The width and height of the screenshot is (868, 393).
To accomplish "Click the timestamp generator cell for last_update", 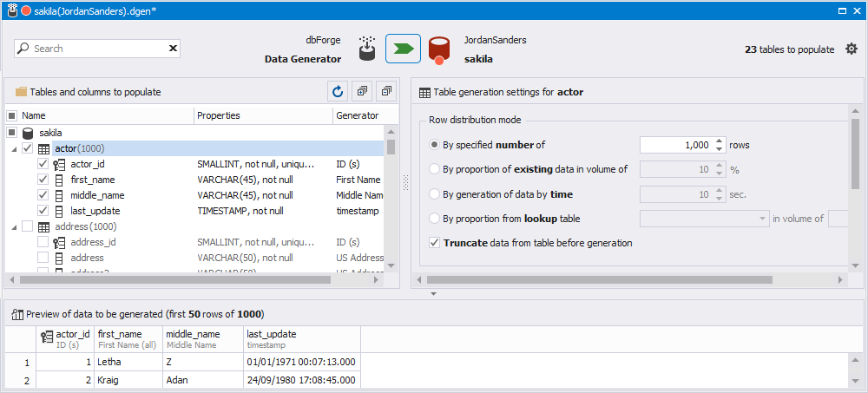I will coord(359,211).
